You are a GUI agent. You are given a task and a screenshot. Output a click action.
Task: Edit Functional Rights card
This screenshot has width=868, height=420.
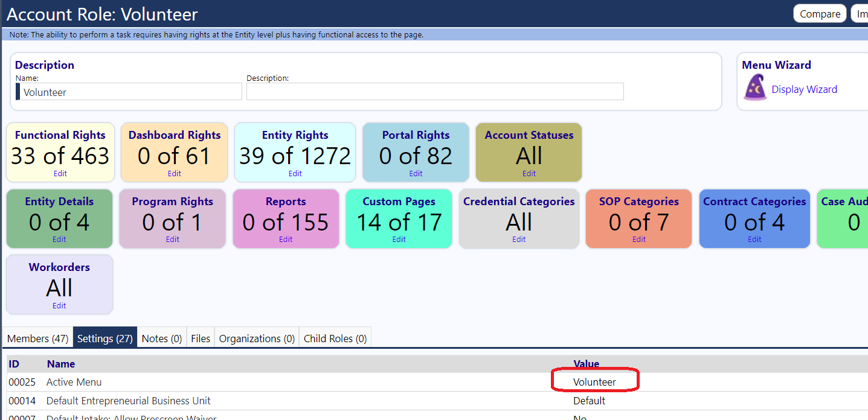pos(60,173)
